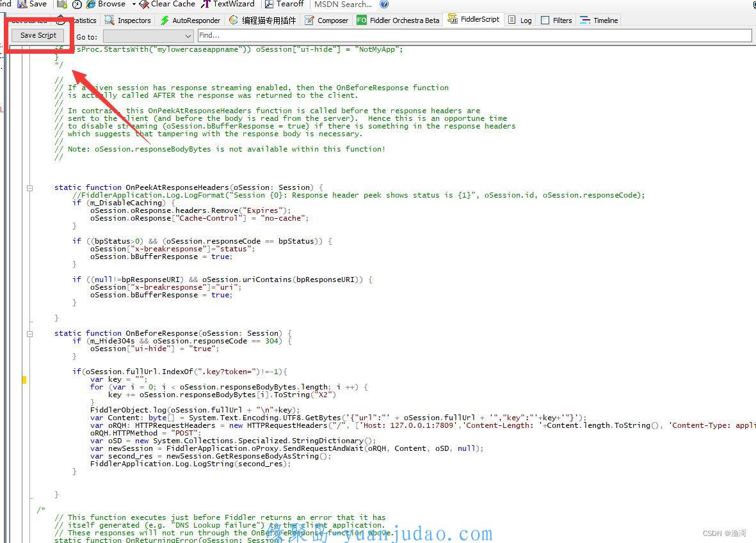Image resolution: width=756 pixels, height=543 pixels.
Task: Open the Composer tab
Action: coord(326,20)
